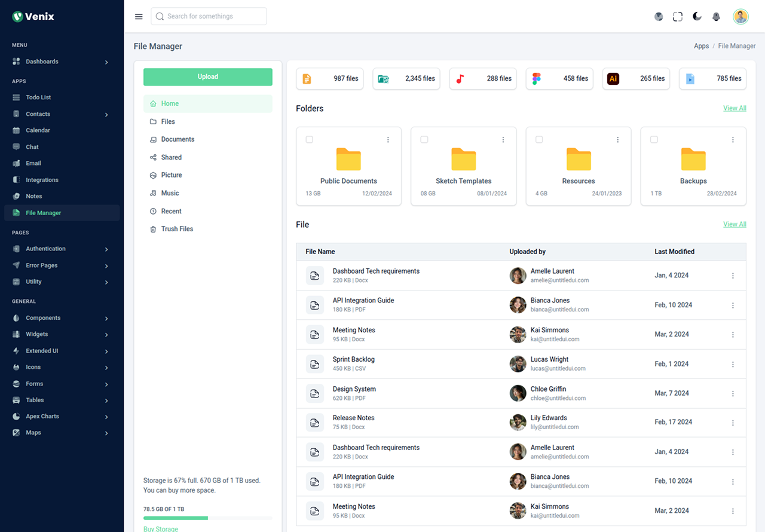
Task: Expand the Authentication menu chevron
Action: pos(106,249)
